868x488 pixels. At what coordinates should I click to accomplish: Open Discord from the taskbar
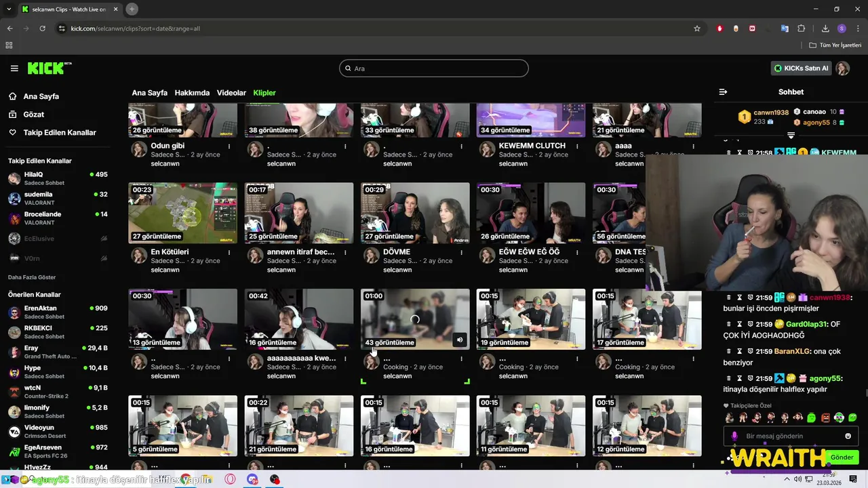tap(253, 479)
